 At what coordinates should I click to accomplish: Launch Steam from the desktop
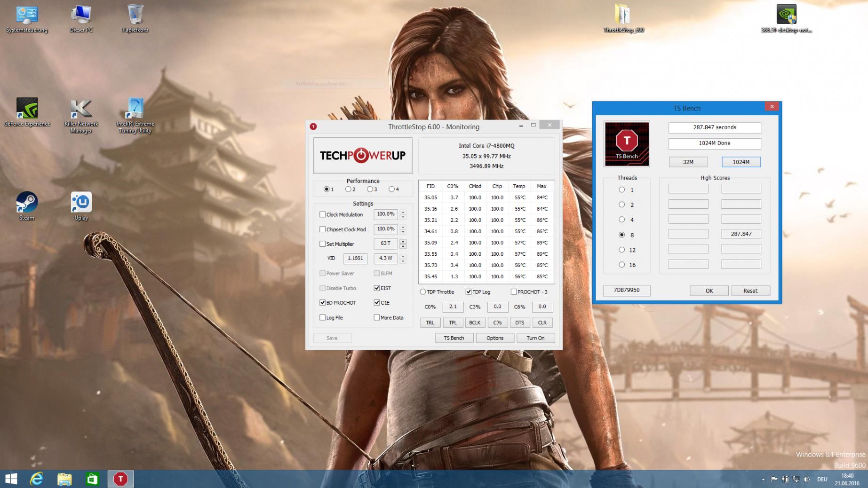(27, 206)
